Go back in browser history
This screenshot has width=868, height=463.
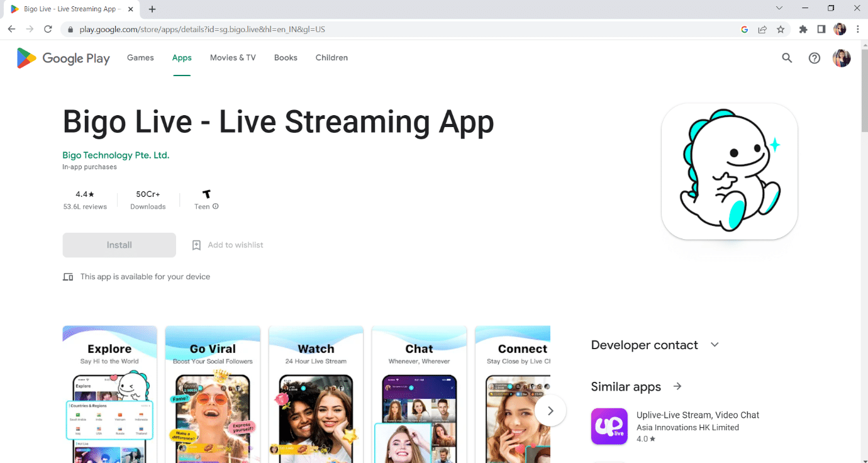pos(11,29)
